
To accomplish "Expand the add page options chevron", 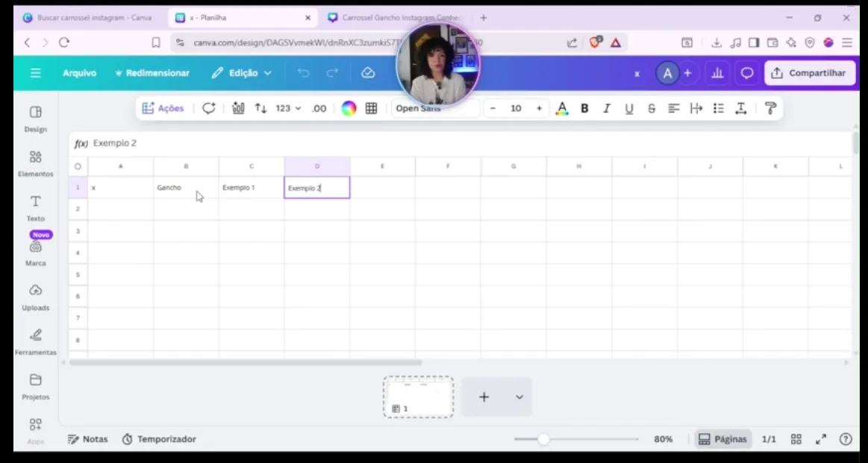I will click(x=519, y=397).
